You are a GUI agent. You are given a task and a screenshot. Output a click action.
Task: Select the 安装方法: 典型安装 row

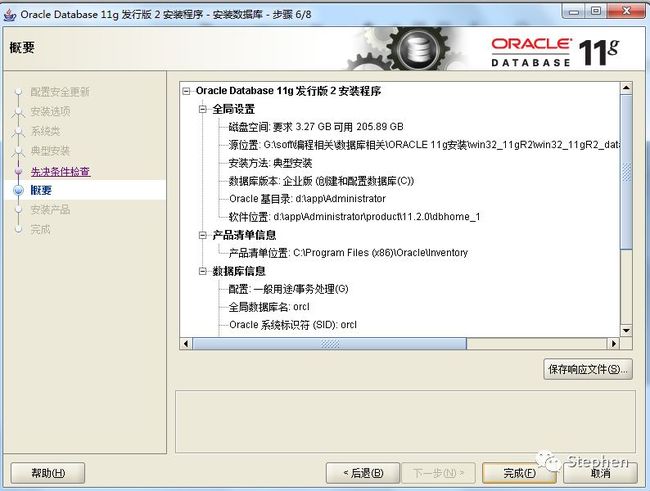pyautogui.click(x=270, y=163)
